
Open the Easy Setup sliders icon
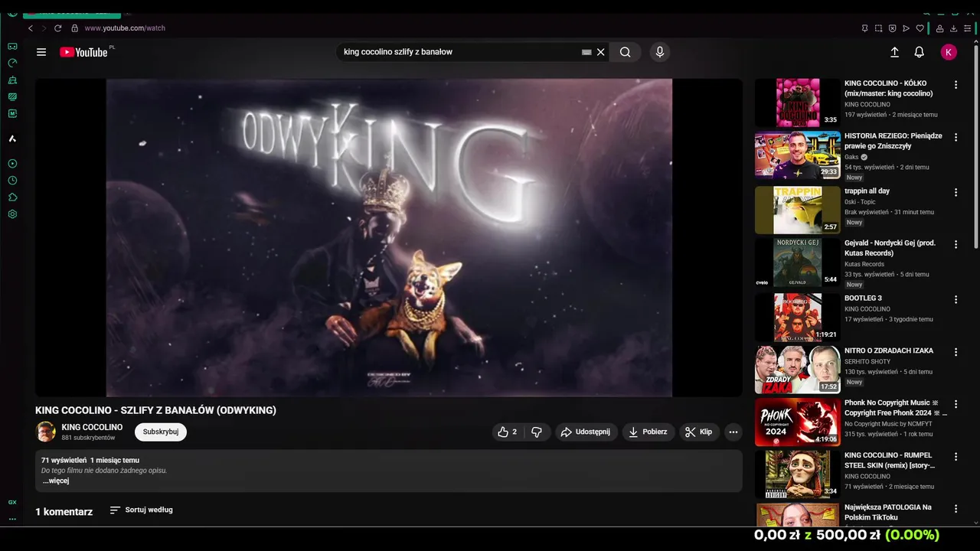tap(968, 28)
